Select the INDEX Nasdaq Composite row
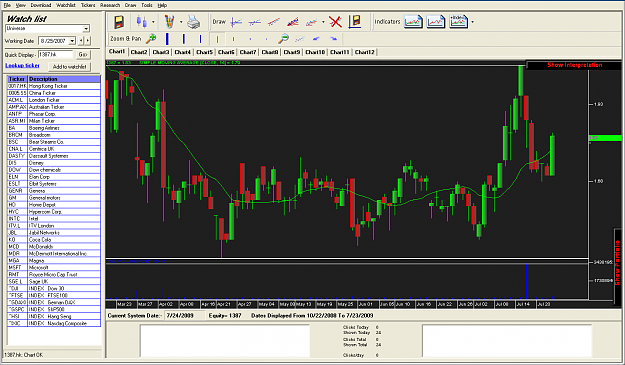625x365 pixels. coord(54,323)
